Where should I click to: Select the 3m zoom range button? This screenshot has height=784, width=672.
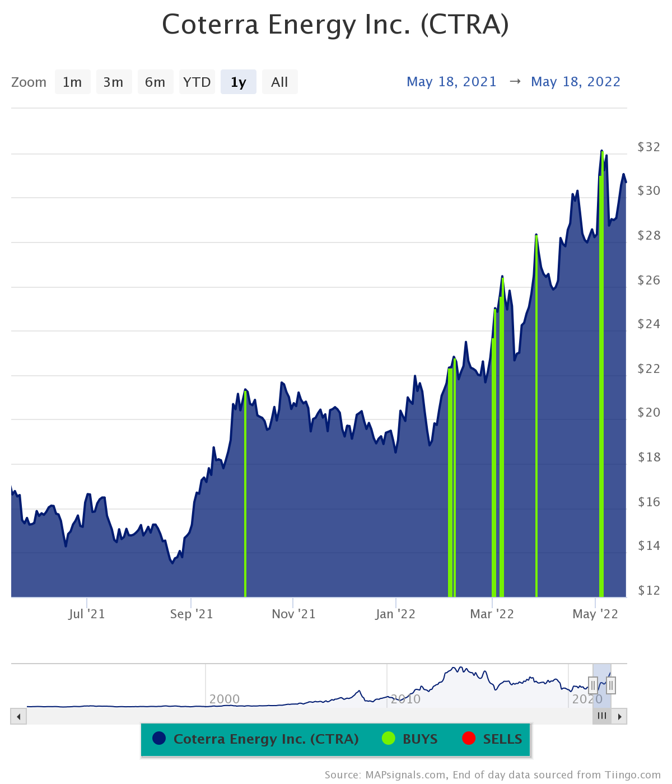pos(114,82)
